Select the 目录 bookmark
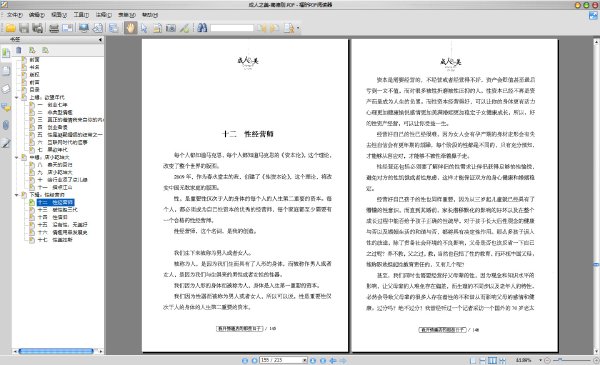600x365 pixels. 34,90
